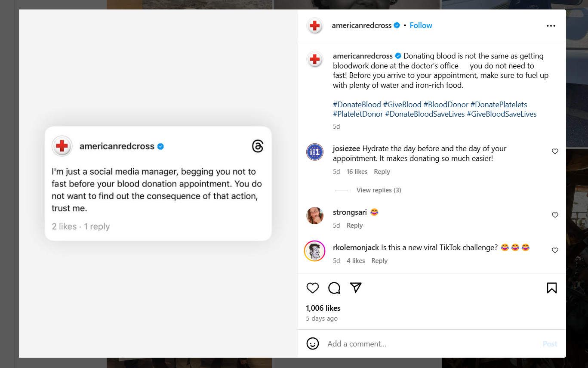Click Threads logo on post image

click(x=258, y=146)
